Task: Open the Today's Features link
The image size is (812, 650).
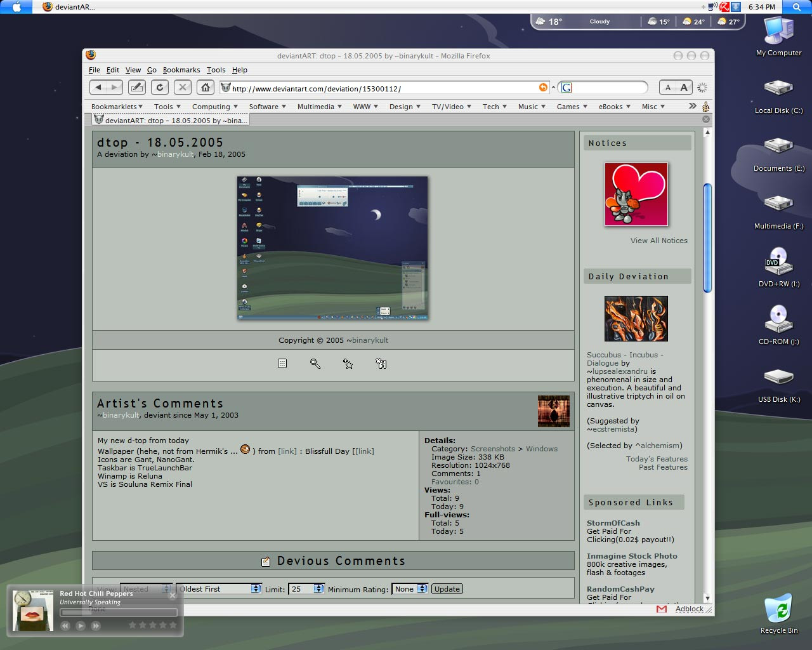Action: click(x=657, y=459)
